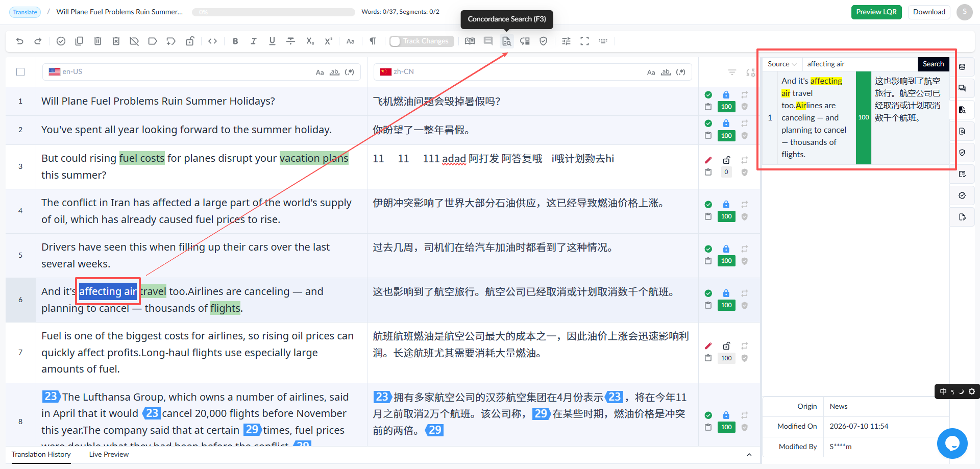This screenshot has width=980, height=469.
Task: Switch to Translation History tab
Action: click(41, 455)
